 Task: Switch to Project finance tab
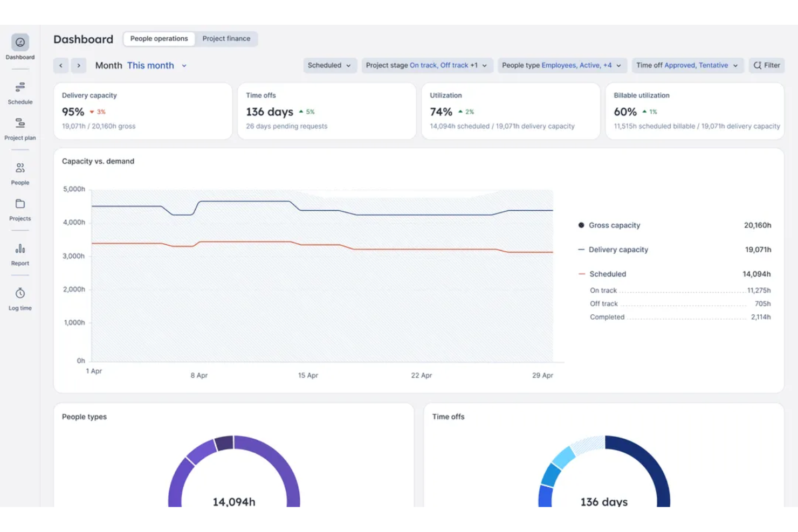[x=226, y=39]
